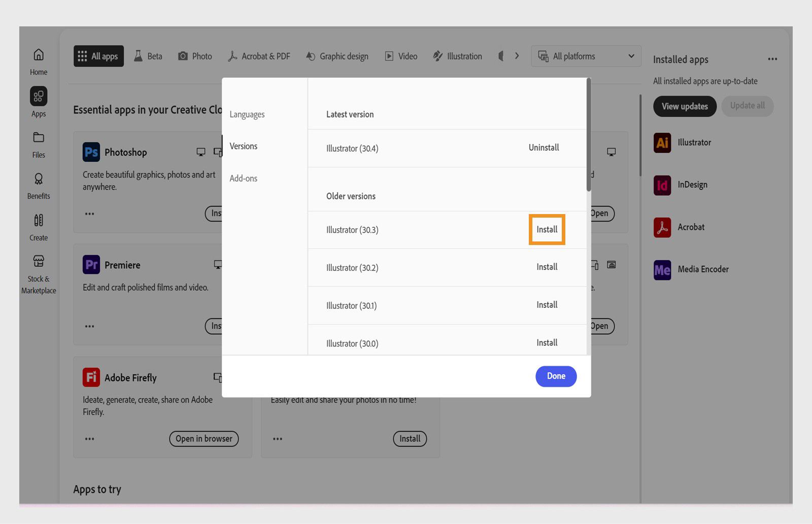Switch to the Graphic design category
Viewport: 812px width, 524px height.
click(337, 56)
